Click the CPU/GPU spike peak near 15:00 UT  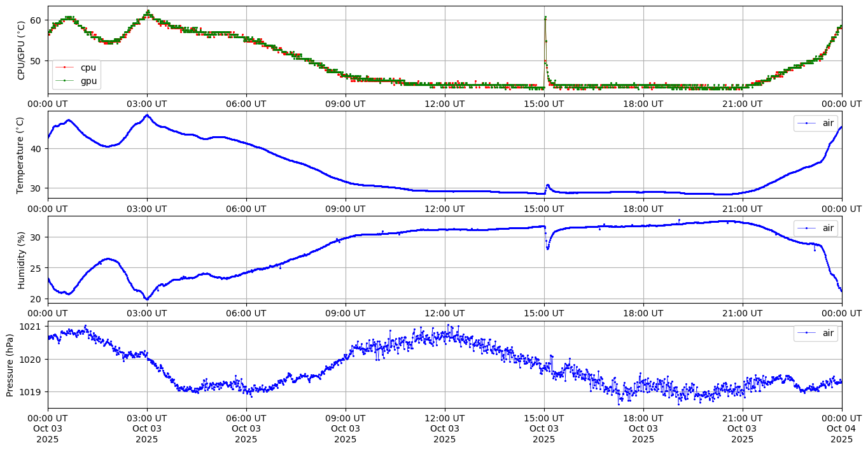click(x=545, y=17)
